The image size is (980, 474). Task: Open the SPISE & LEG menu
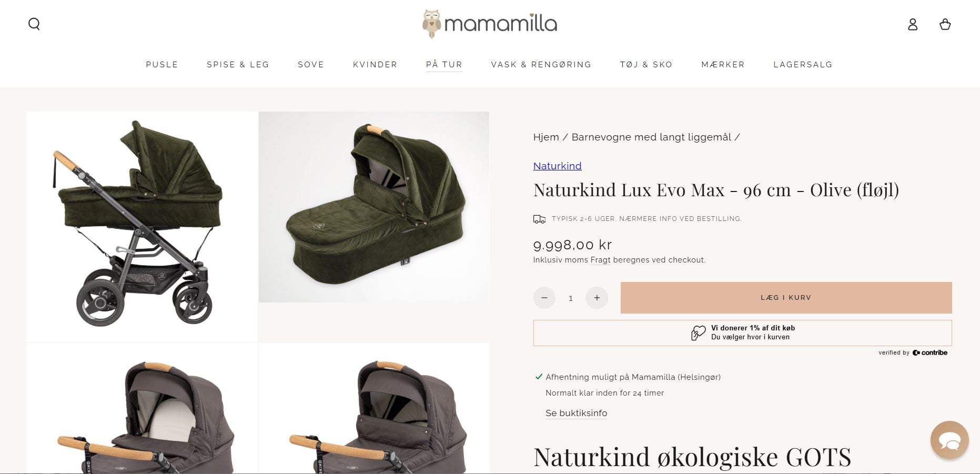(x=238, y=65)
